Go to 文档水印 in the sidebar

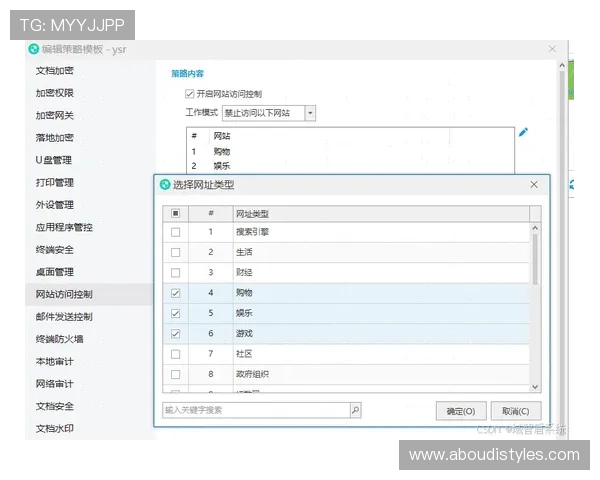[x=55, y=429]
